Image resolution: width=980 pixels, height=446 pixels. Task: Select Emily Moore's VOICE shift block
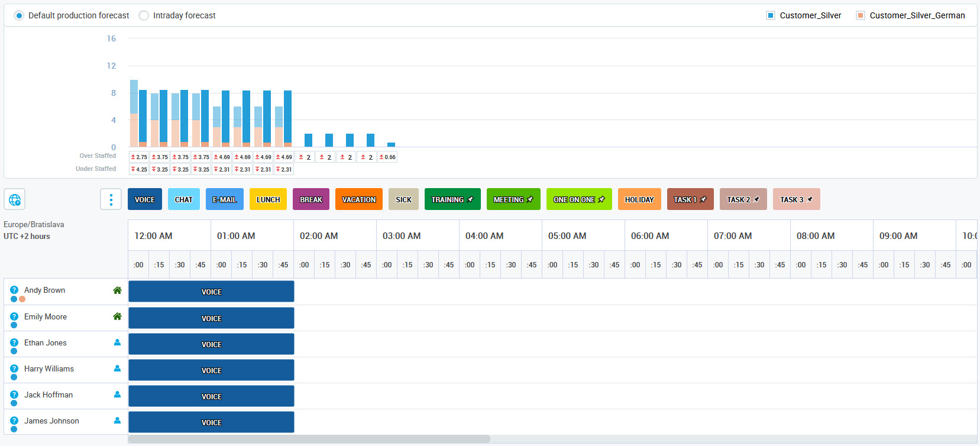[211, 318]
